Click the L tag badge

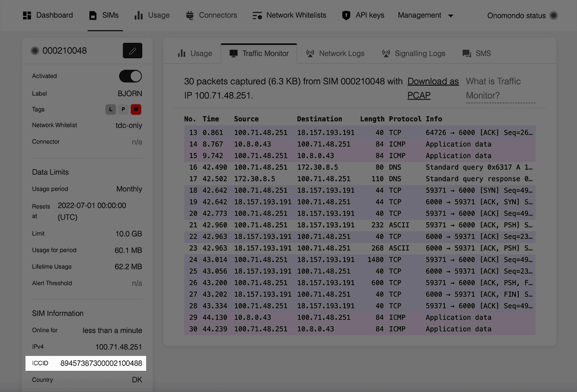coord(111,109)
